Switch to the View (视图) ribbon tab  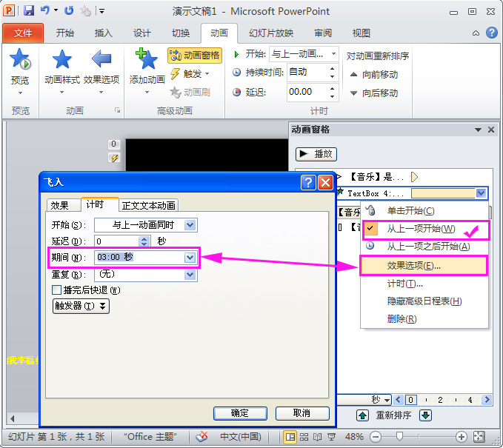pyautogui.click(x=362, y=33)
